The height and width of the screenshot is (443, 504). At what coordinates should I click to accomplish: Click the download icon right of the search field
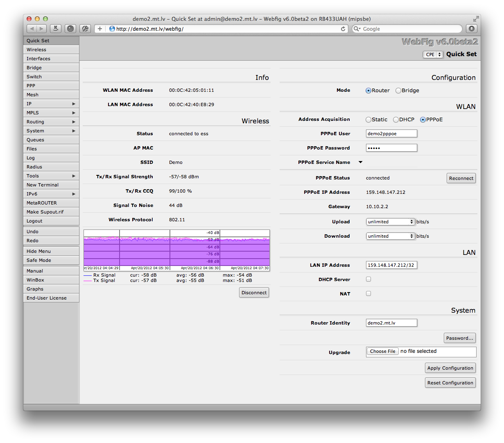pos(472,29)
